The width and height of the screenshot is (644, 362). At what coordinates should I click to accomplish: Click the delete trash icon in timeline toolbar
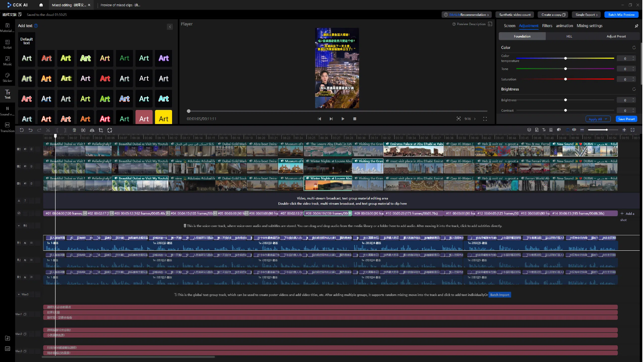click(x=74, y=130)
